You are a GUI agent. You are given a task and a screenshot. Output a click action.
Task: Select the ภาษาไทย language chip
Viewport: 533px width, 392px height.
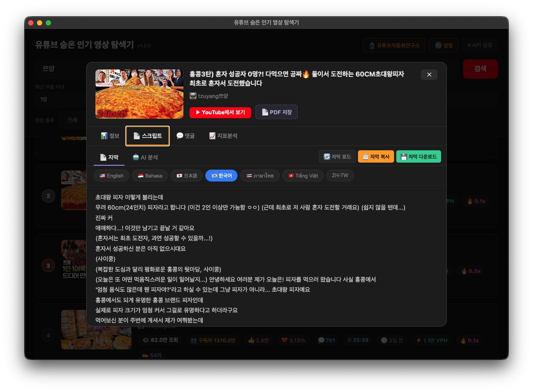260,176
